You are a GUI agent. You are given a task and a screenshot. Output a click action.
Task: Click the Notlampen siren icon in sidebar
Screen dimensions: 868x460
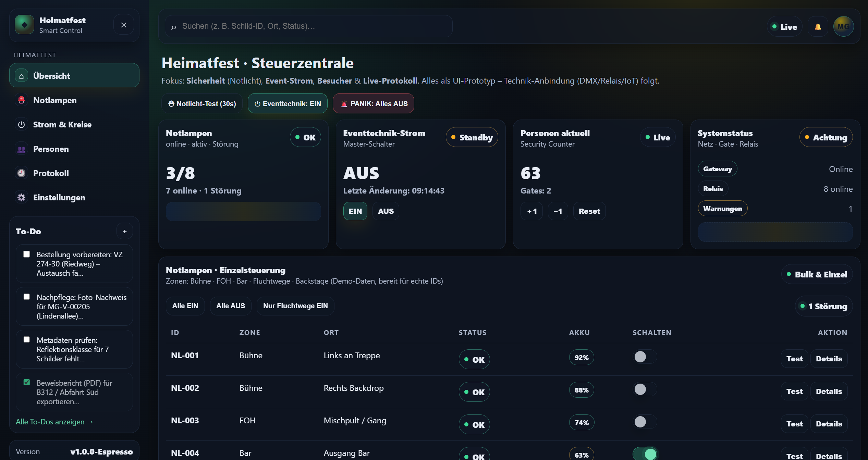coord(21,100)
